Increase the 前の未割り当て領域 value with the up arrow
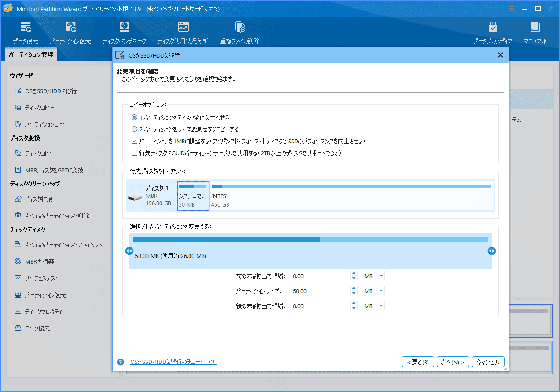The image size is (560, 392). click(x=354, y=274)
